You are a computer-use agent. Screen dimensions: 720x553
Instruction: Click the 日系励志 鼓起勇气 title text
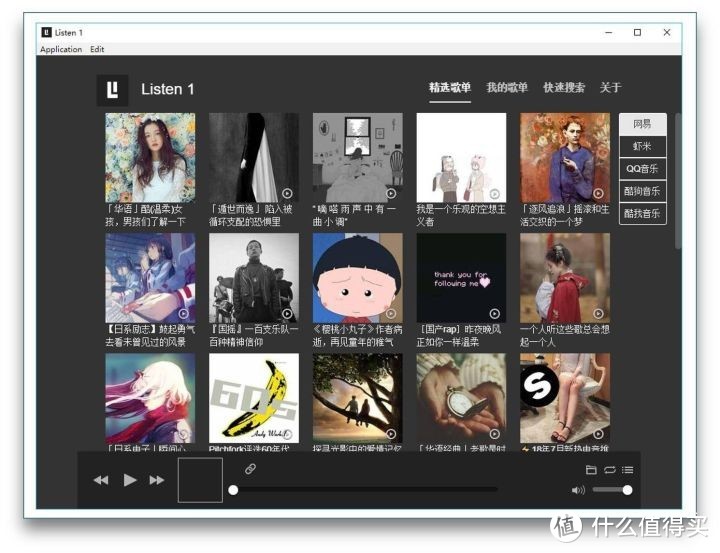[150, 336]
